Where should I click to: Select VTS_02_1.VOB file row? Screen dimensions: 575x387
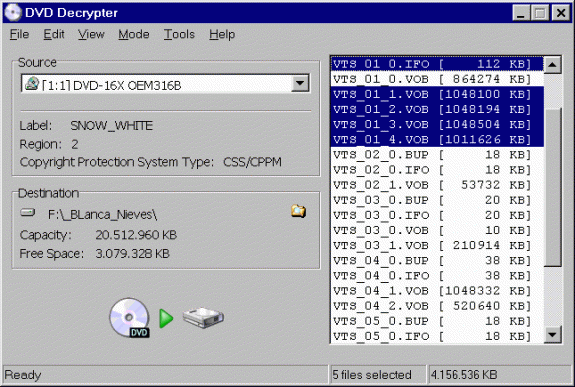pos(437,185)
